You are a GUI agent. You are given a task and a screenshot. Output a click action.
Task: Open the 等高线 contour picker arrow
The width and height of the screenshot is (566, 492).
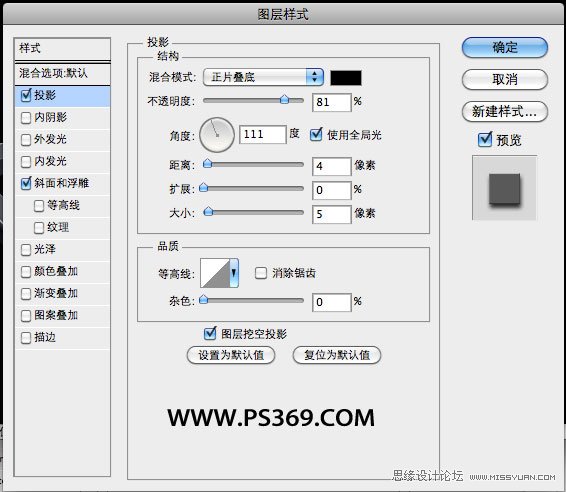tap(234, 273)
